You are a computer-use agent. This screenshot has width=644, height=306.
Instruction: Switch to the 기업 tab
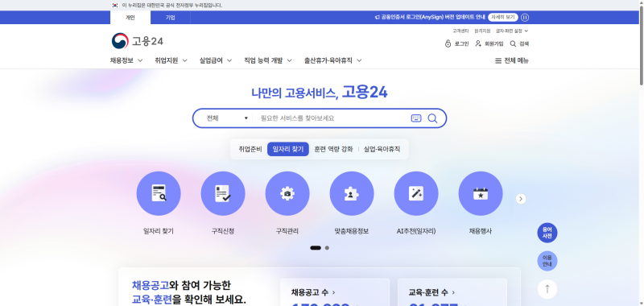(170, 18)
